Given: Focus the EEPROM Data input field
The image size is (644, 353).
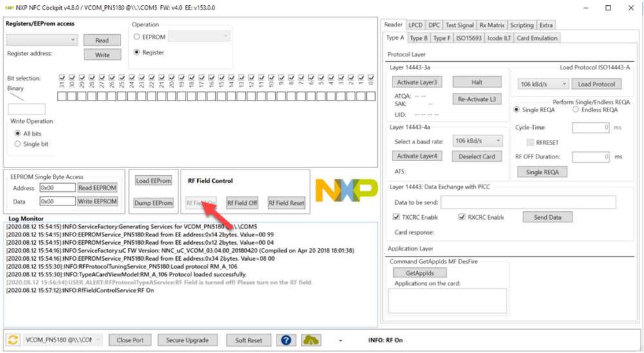Looking at the screenshot, I should [57, 201].
